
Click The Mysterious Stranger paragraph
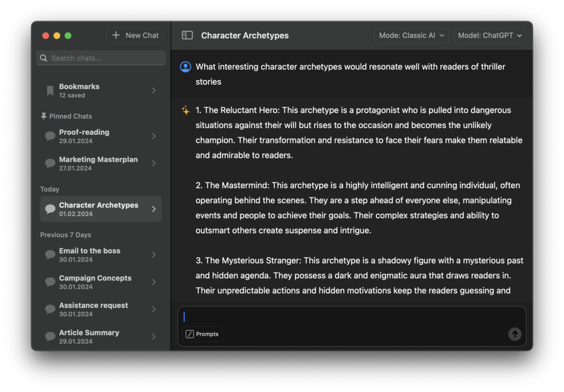pos(359,275)
